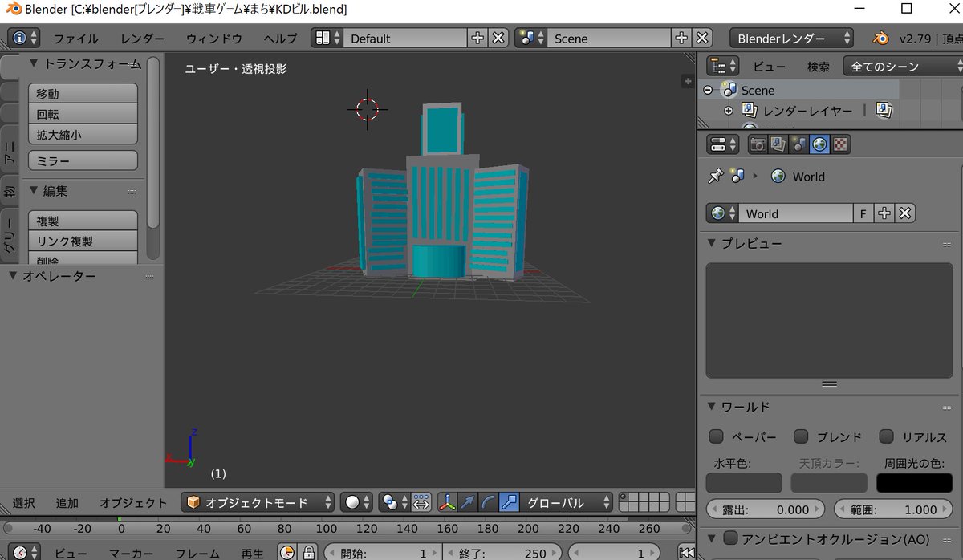
Task: Open the Render Layers properties tab
Action: (x=777, y=144)
